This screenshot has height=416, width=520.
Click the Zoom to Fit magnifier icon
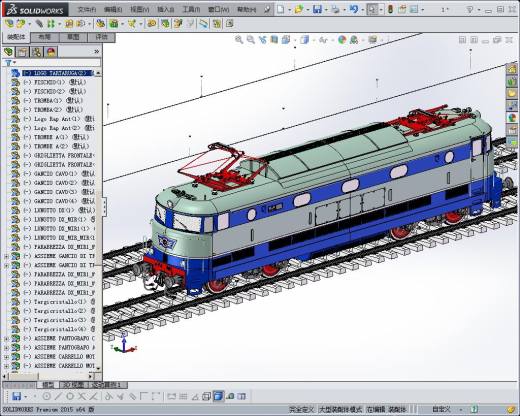tap(239, 40)
